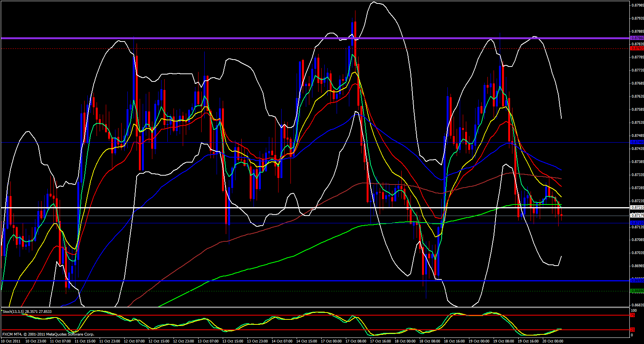Click the blue 0.87460 level label
Screen dimensions: 644x344
point(637,142)
